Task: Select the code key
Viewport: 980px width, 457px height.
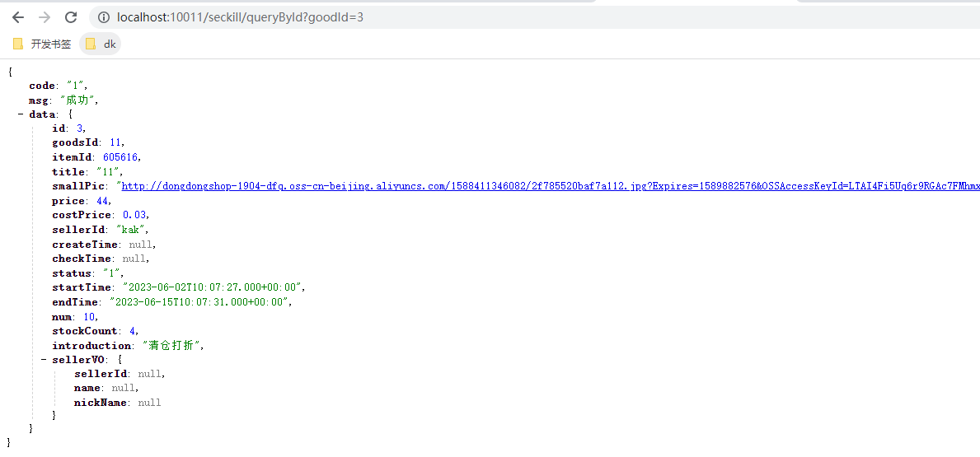Action: (42, 86)
